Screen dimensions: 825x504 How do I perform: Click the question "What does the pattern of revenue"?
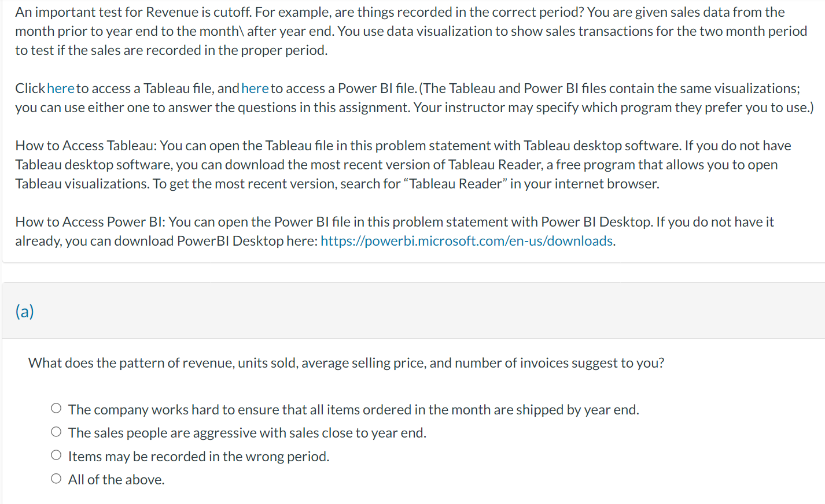point(346,363)
